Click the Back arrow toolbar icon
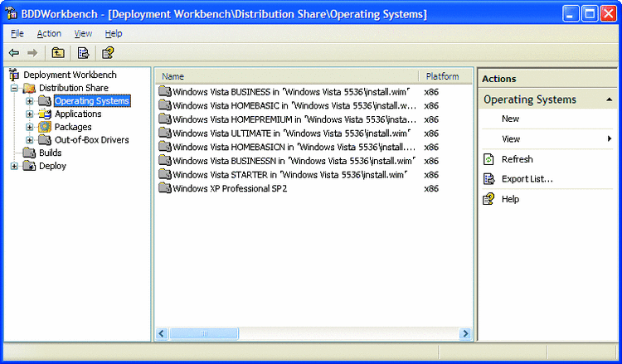 (x=14, y=53)
